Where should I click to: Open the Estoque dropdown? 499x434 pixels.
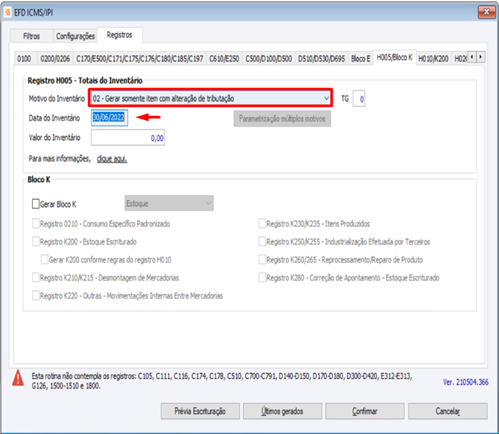(169, 203)
